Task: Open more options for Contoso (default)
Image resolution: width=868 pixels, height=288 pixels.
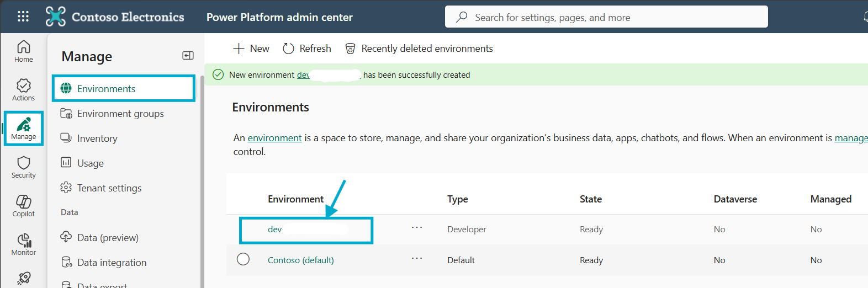Action: tap(417, 258)
